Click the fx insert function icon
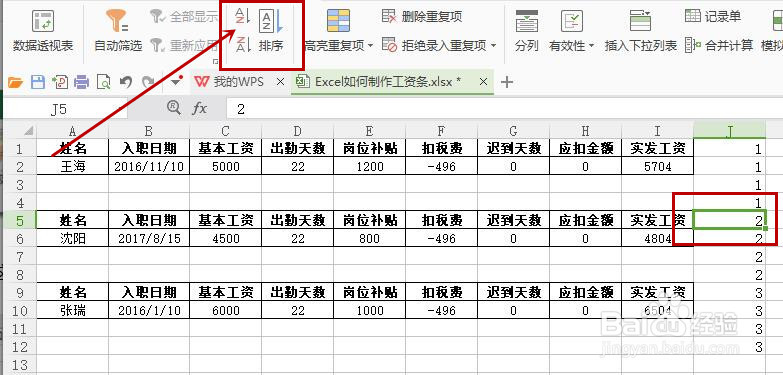 point(199,109)
